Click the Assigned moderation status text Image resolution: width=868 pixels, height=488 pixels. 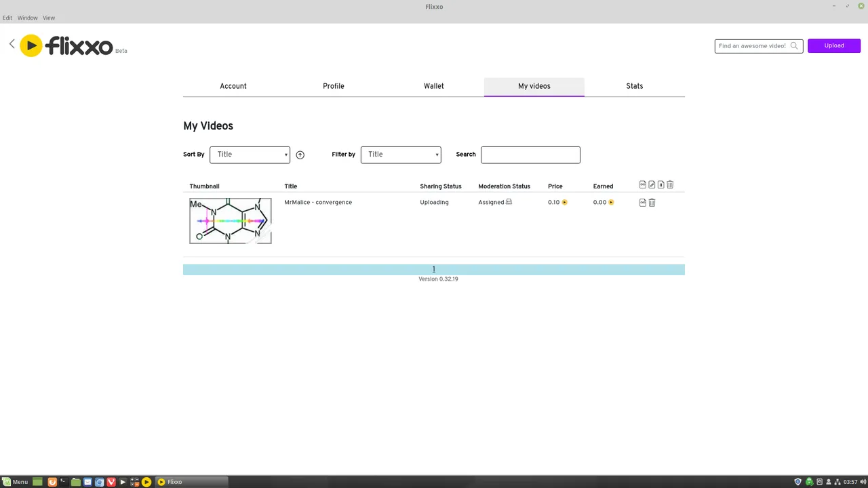[x=491, y=203]
